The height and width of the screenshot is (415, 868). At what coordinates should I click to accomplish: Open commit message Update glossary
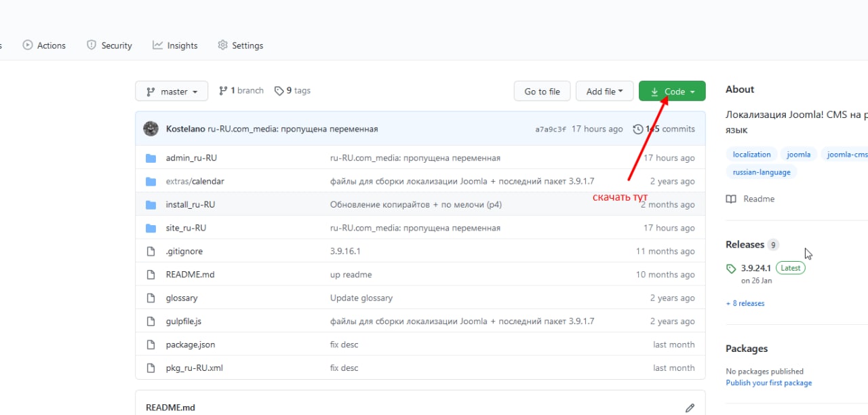pos(361,298)
